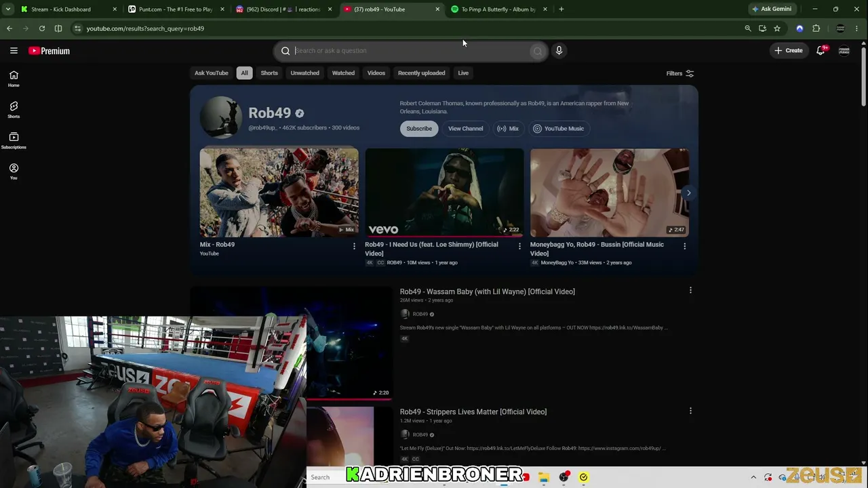Select the Shorts filter chip
This screenshot has height=488, width=868.
[269, 73]
